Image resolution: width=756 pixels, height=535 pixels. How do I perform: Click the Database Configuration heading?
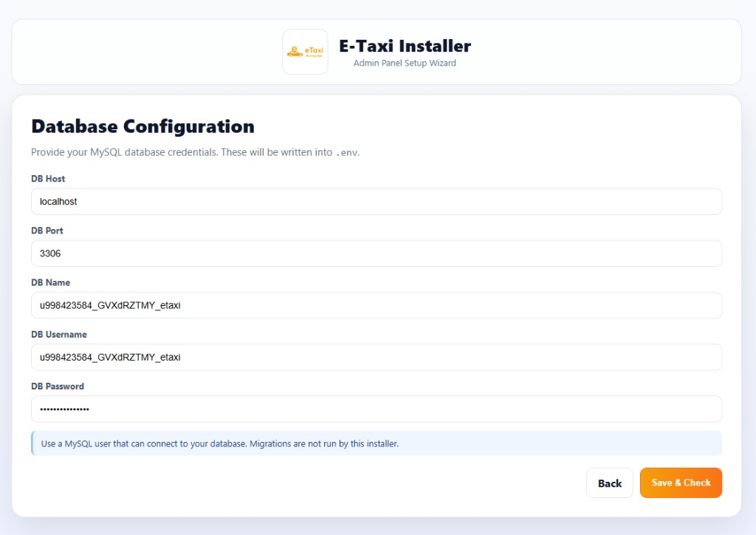coord(142,126)
